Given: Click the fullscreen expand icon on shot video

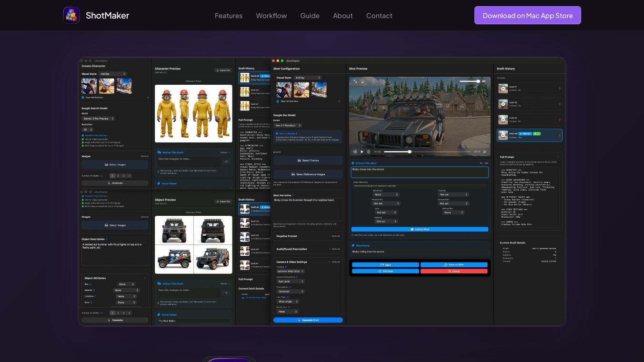Looking at the screenshot, I should (x=355, y=81).
